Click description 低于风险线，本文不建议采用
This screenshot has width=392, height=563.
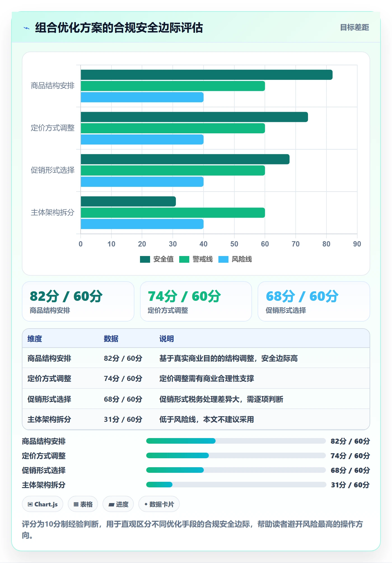tap(207, 419)
